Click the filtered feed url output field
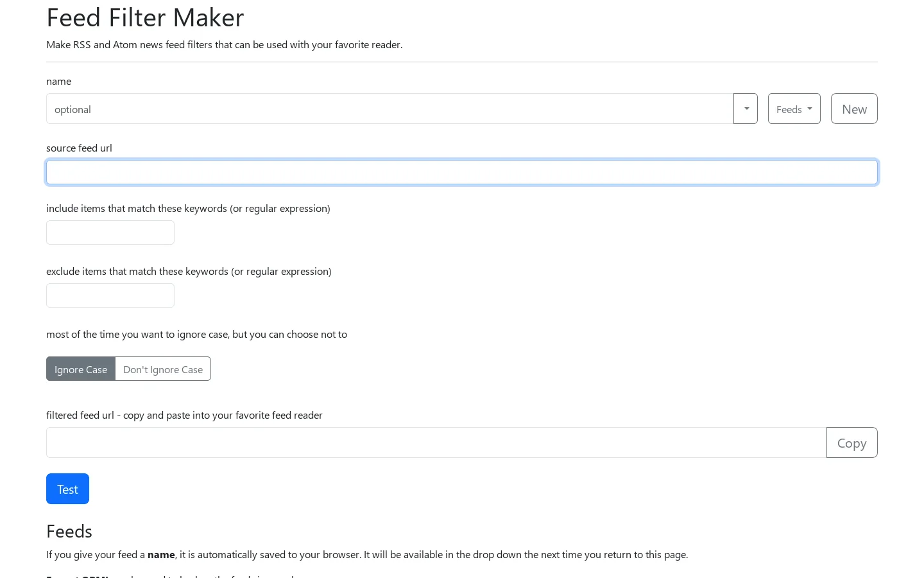This screenshot has width=924, height=578. (x=436, y=442)
